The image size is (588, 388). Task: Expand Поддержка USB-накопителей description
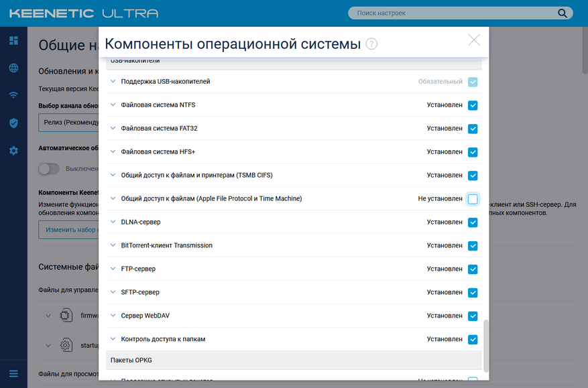(x=113, y=81)
